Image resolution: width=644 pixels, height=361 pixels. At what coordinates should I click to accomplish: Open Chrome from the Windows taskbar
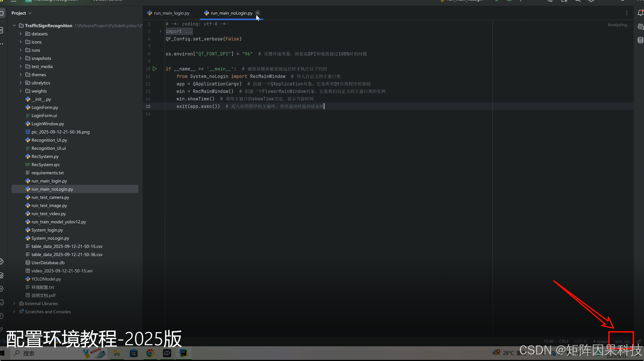[150, 353]
